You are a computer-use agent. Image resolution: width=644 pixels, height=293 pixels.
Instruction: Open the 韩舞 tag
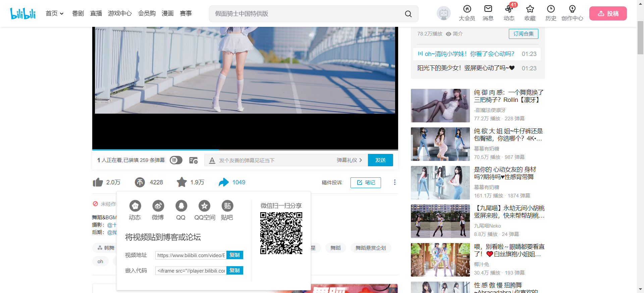click(106, 248)
